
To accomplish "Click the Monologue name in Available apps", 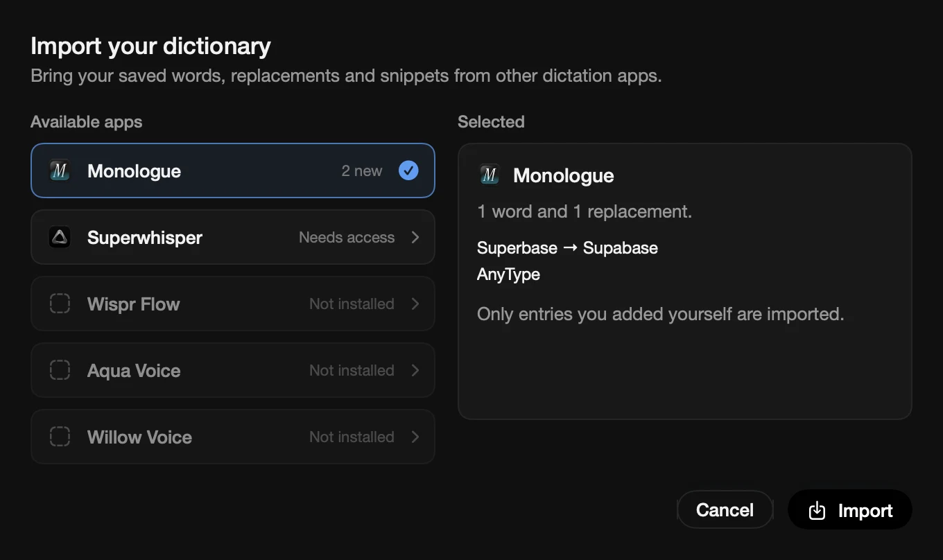I will 134,171.
